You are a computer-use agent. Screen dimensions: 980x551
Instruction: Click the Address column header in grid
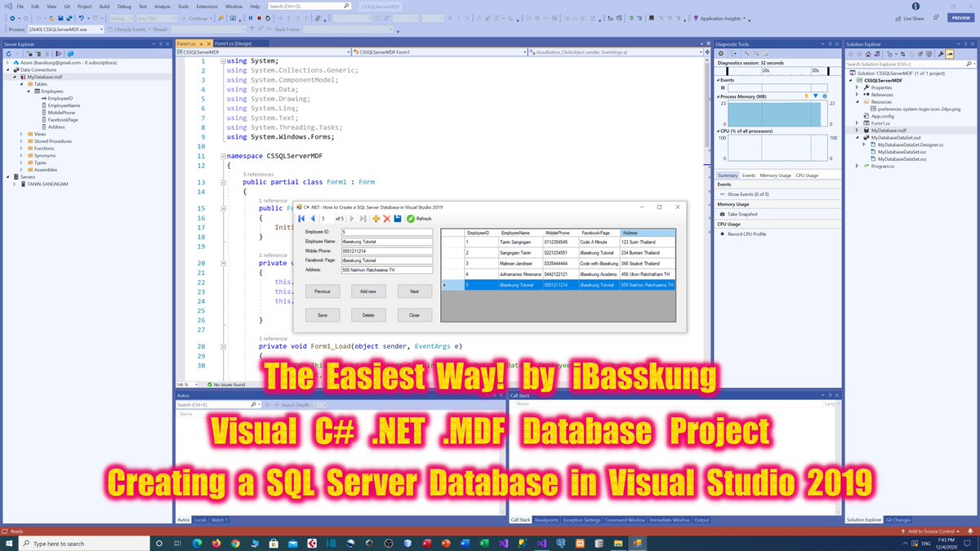pos(648,233)
